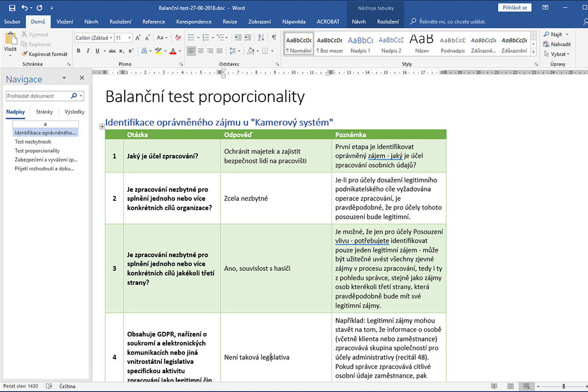Apply the red font color
The image size is (588, 392).
[x=173, y=51]
